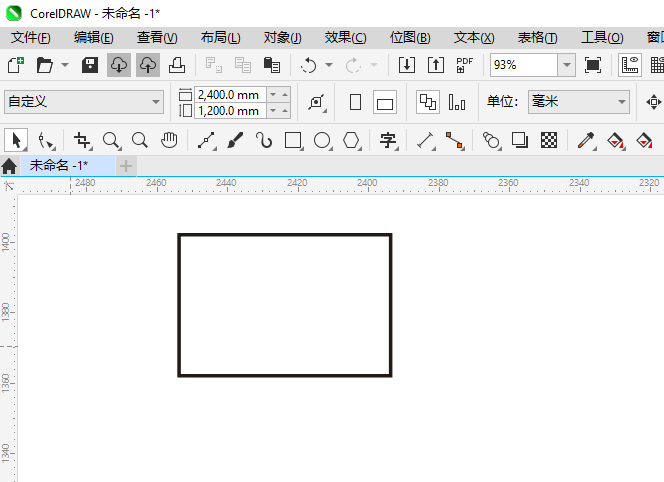Apply layout to current page only
The image size is (664, 482).
click(x=457, y=102)
